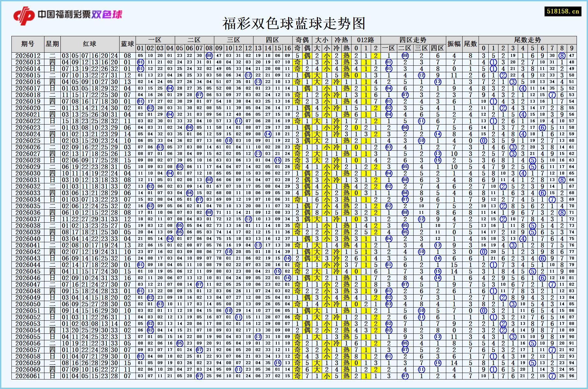The width and height of the screenshot is (588, 389).
Task: Select period number 2026057
Action: click(28, 350)
